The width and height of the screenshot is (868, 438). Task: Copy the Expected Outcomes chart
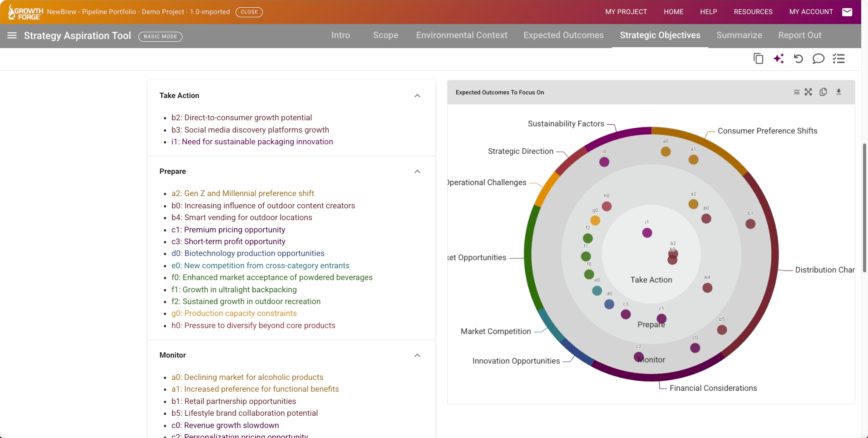click(x=823, y=92)
